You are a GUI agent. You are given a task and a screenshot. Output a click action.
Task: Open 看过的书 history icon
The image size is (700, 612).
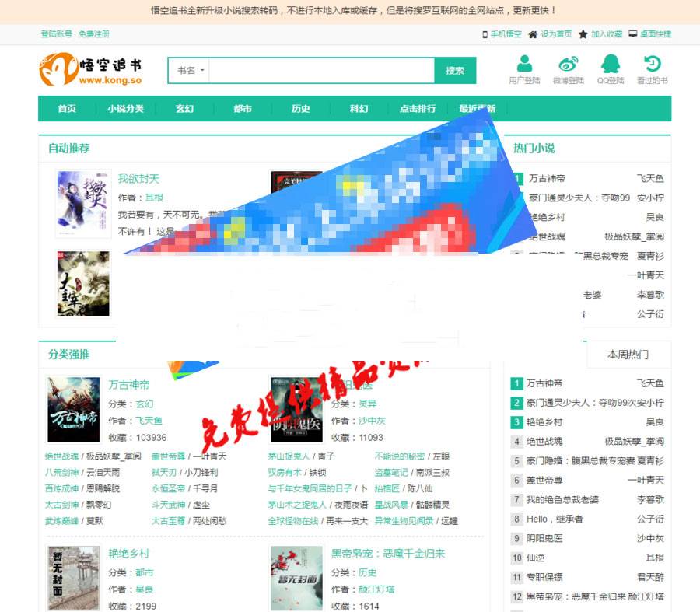652,64
